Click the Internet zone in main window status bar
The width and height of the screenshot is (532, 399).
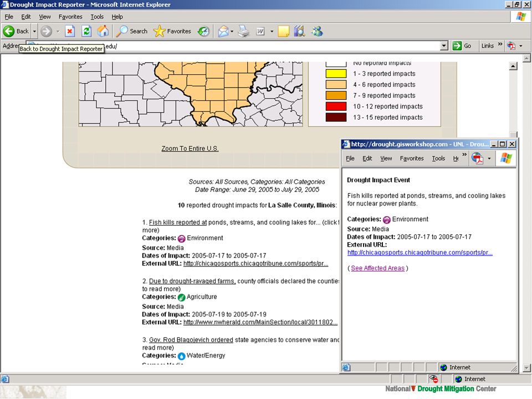click(x=470, y=379)
